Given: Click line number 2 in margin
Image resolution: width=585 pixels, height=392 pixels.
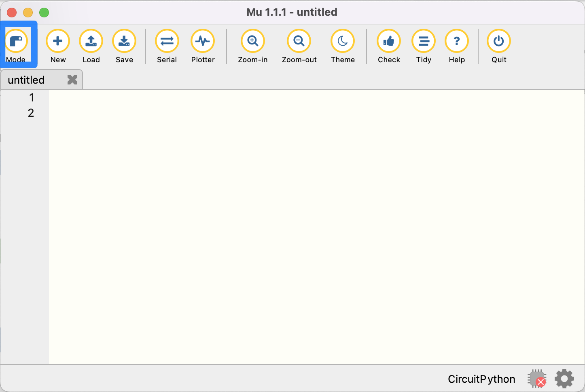Looking at the screenshot, I should [31, 113].
